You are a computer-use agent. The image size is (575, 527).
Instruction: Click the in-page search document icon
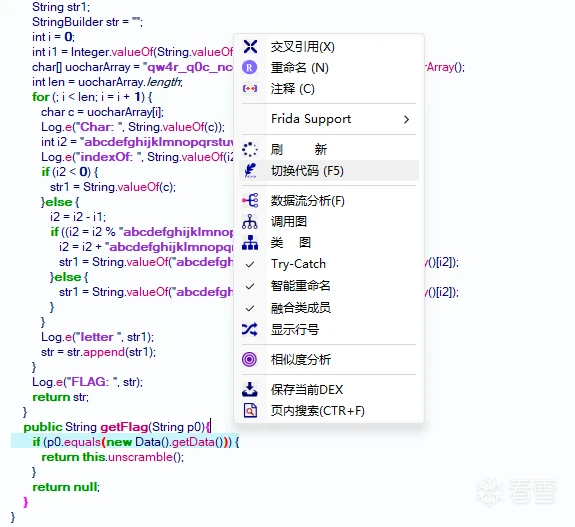(x=250, y=411)
